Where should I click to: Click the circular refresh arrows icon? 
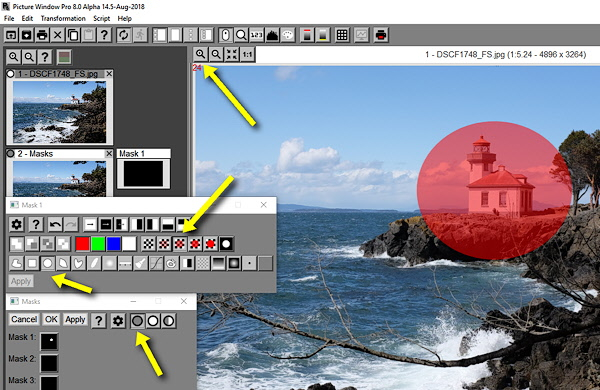tap(123, 35)
